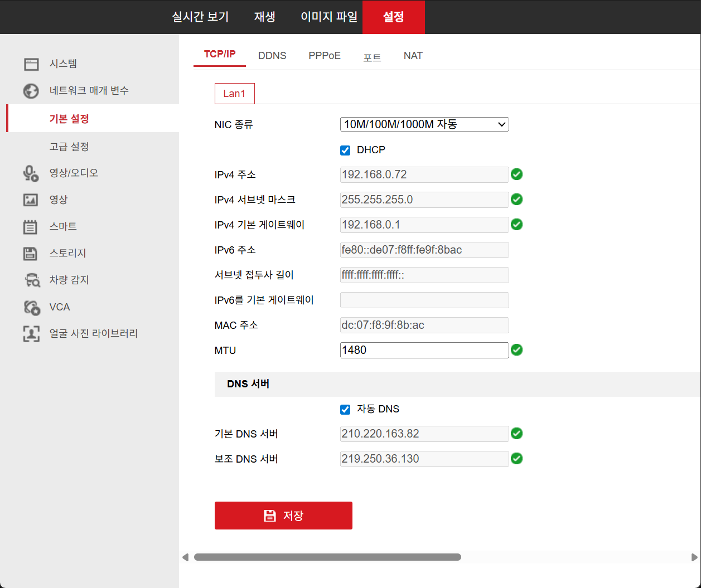This screenshot has width=701, height=588.
Task: Click the scrollbar left arrow
Action: click(186, 557)
